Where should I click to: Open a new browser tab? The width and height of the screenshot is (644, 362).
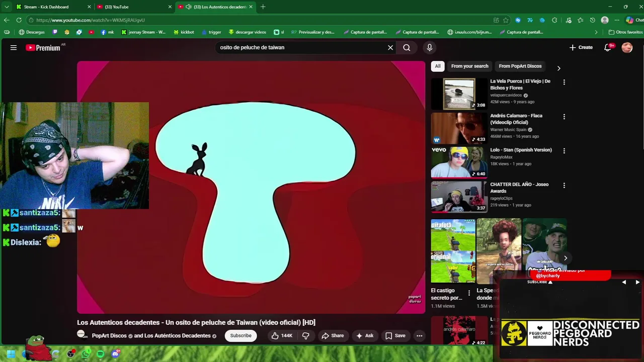pyautogui.click(x=263, y=7)
